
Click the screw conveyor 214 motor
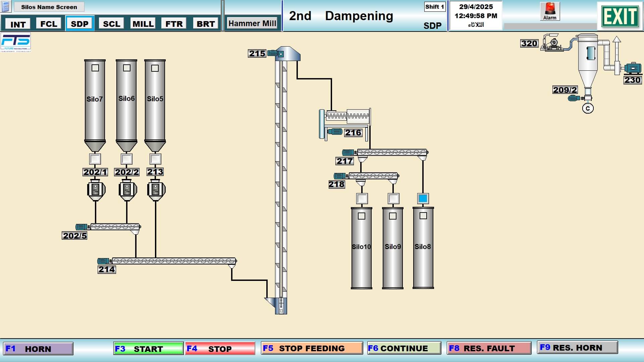click(x=103, y=261)
